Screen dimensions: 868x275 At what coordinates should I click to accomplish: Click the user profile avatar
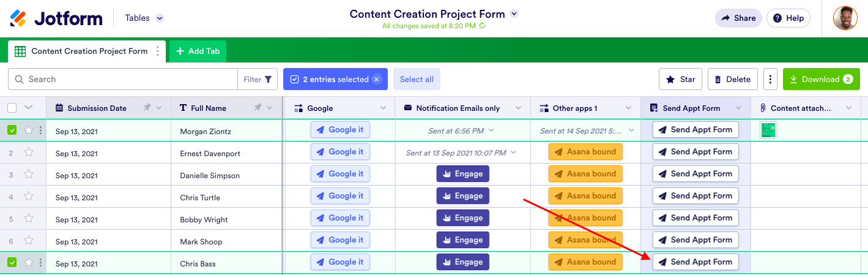[845, 18]
